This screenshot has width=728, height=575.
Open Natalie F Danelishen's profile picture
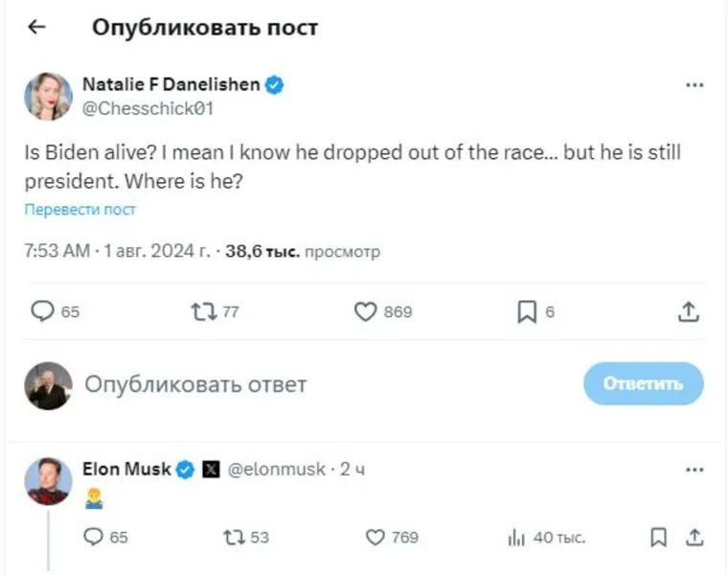(x=48, y=96)
